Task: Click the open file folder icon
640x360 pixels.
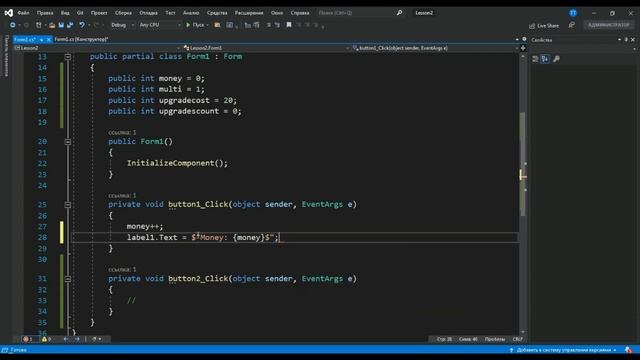Action: [x=52, y=25]
